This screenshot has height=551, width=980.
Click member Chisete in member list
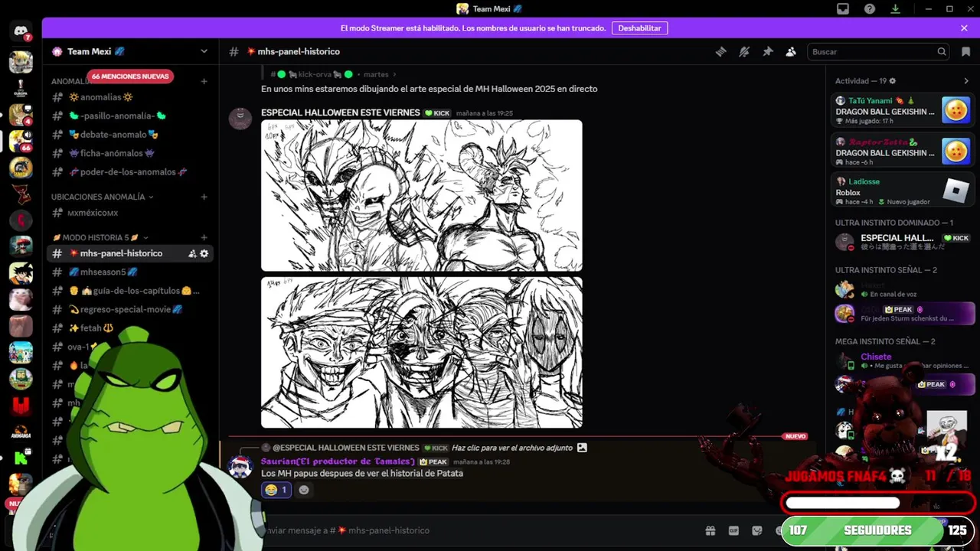point(876,357)
